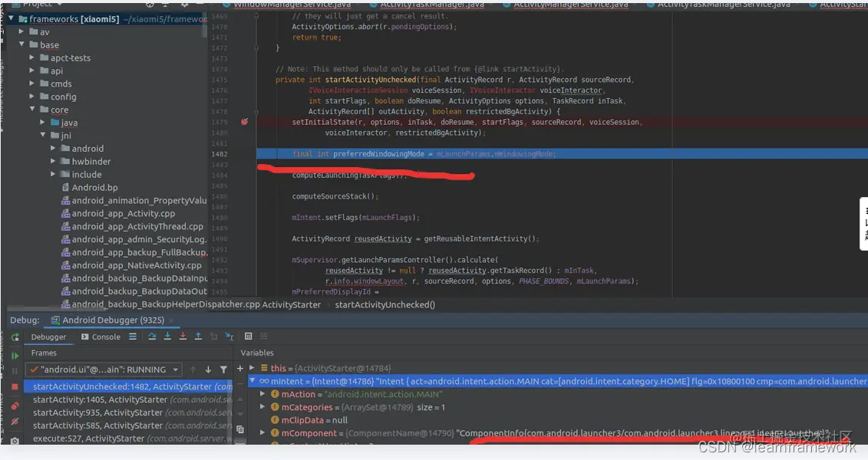Close the Android Debugger (9325) tab

click(171, 320)
